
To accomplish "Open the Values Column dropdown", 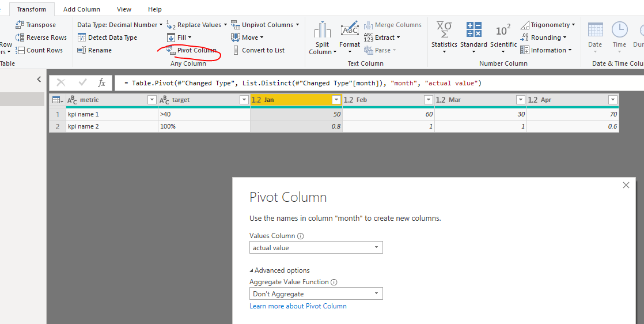I will point(316,247).
